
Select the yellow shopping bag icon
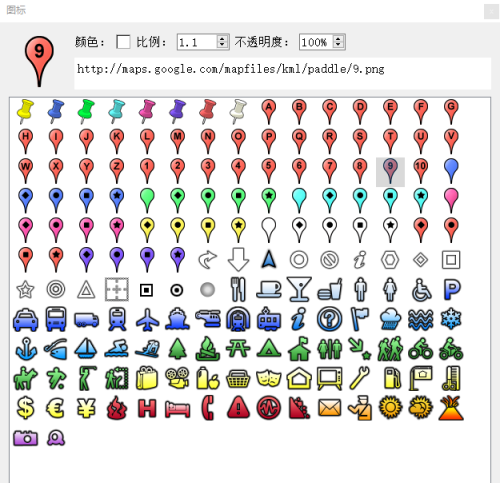pos(147,378)
